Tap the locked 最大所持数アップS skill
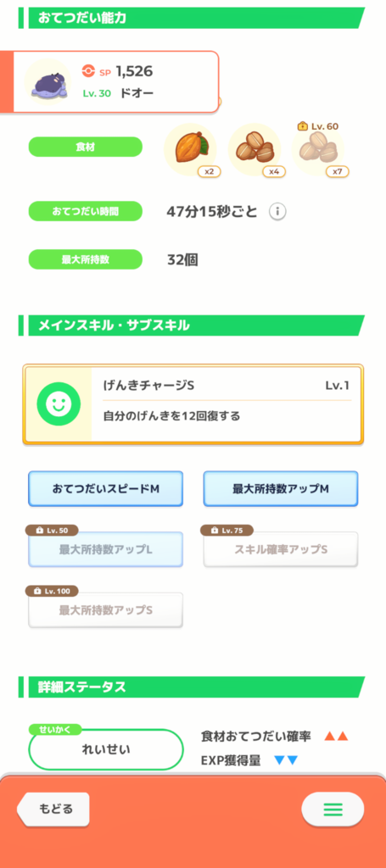Viewport: 386px width, 868px height. pos(105,610)
